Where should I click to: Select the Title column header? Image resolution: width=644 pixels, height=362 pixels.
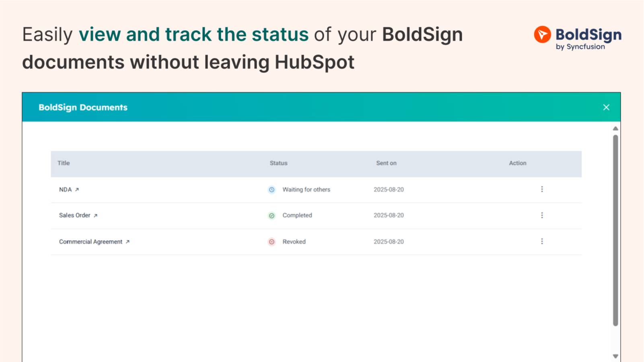[63, 163]
